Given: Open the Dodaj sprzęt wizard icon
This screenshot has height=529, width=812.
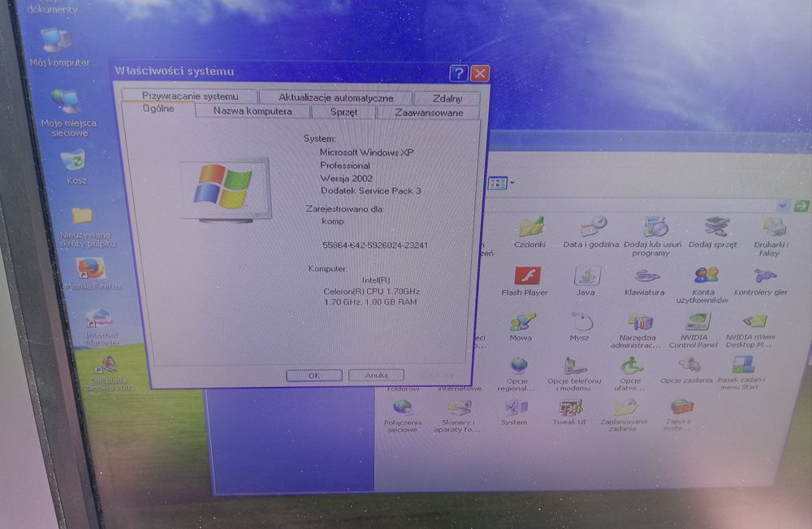Looking at the screenshot, I should click(x=713, y=232).
